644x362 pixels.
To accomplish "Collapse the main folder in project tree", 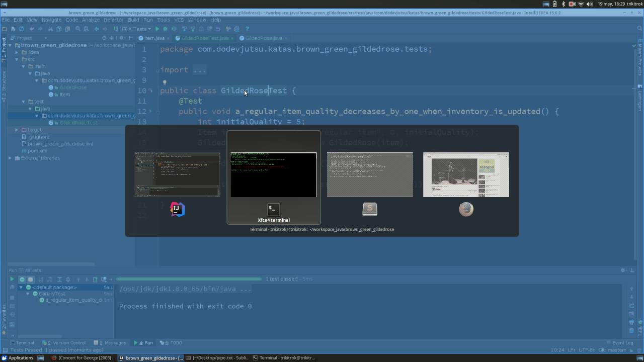I will [x=24, y=66].
